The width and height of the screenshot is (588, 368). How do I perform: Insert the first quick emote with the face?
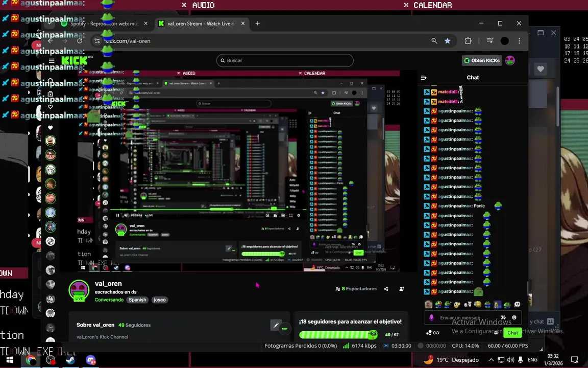pos(429,305)
